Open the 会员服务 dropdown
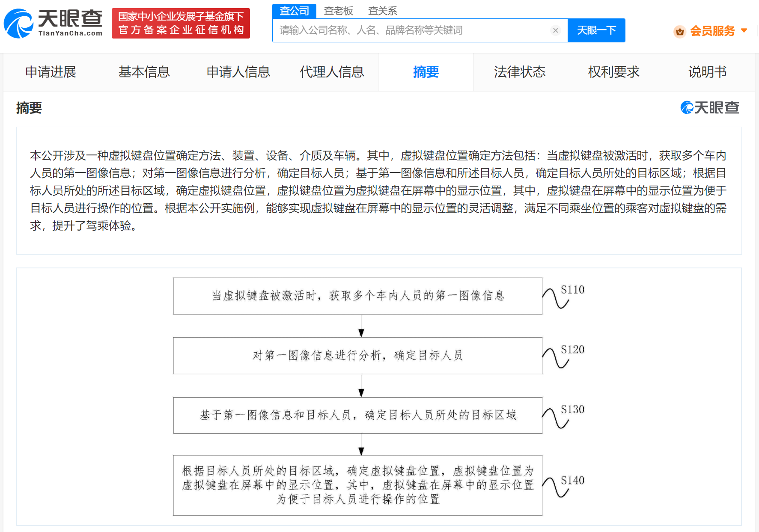 click(712, 31)
